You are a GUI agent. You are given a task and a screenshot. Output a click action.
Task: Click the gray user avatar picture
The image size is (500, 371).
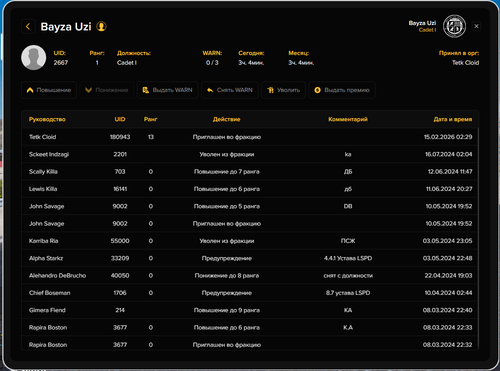click(34, 58)
